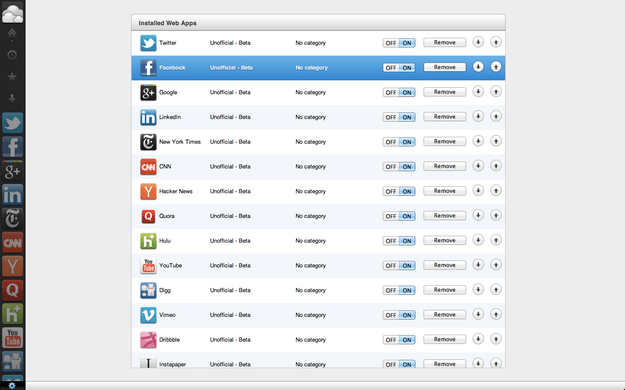Launch Google+ app from sidebar
Viewport: 625px width, 390px height.
pos(12,171)
